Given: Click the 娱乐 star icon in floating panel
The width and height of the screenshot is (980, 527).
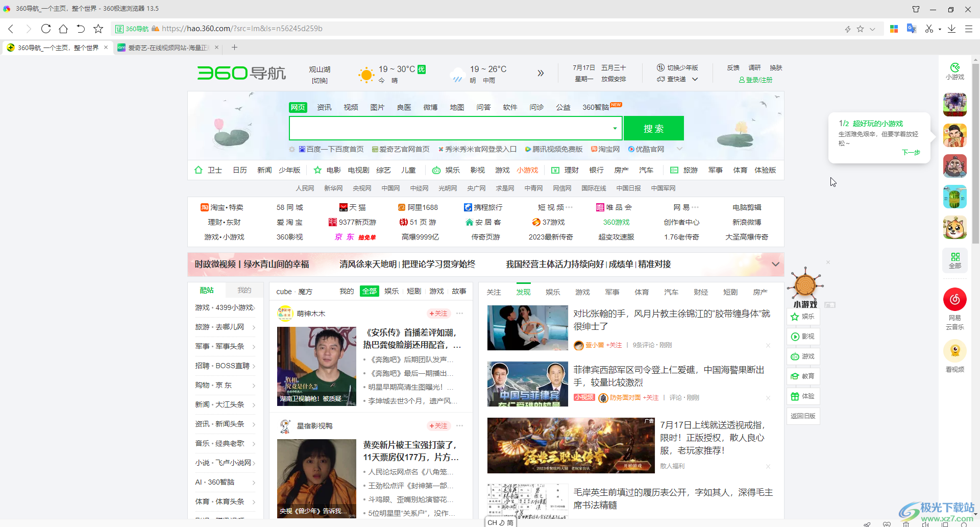Looking at the screenshot, I should click(x=803, y=317).
